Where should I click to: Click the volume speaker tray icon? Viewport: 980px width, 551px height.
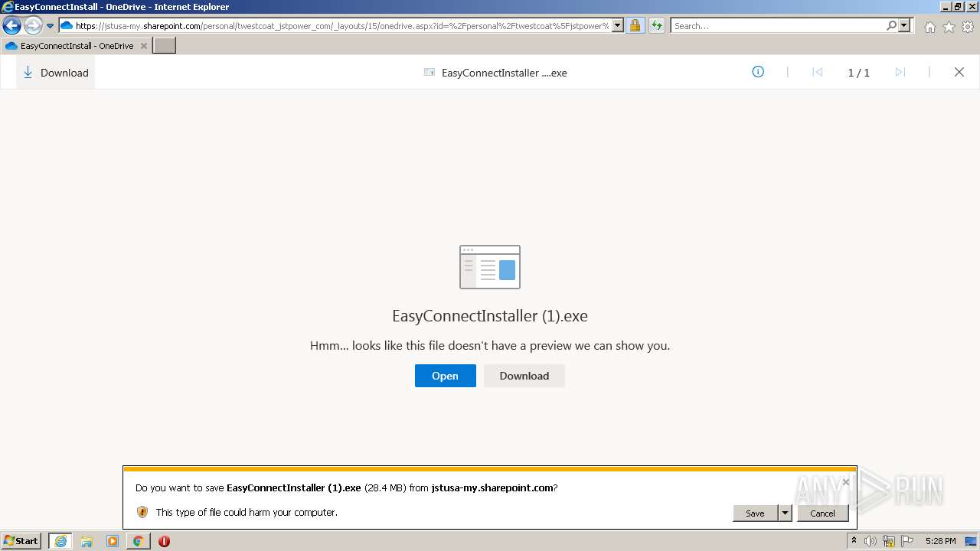click(871, 541)
